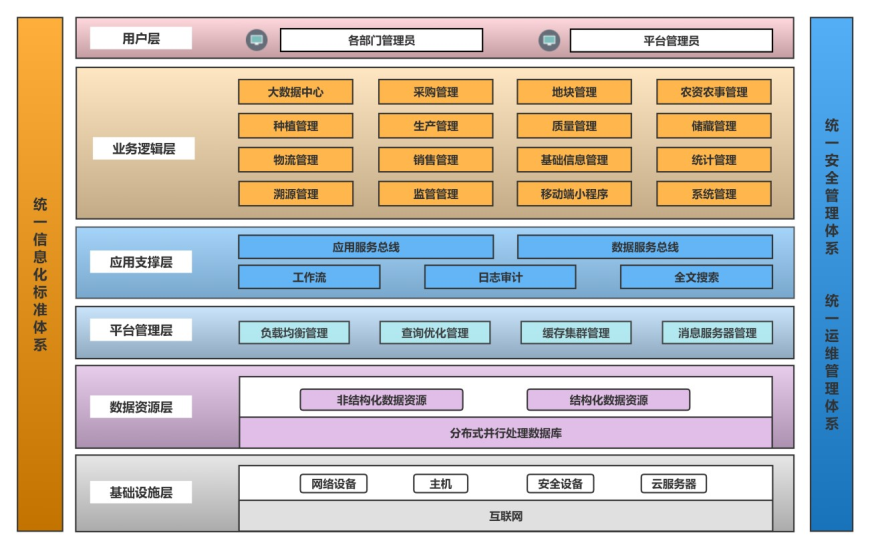
Task: Click the monitor icon beside 各部门管理员
Action: [257, 40]
